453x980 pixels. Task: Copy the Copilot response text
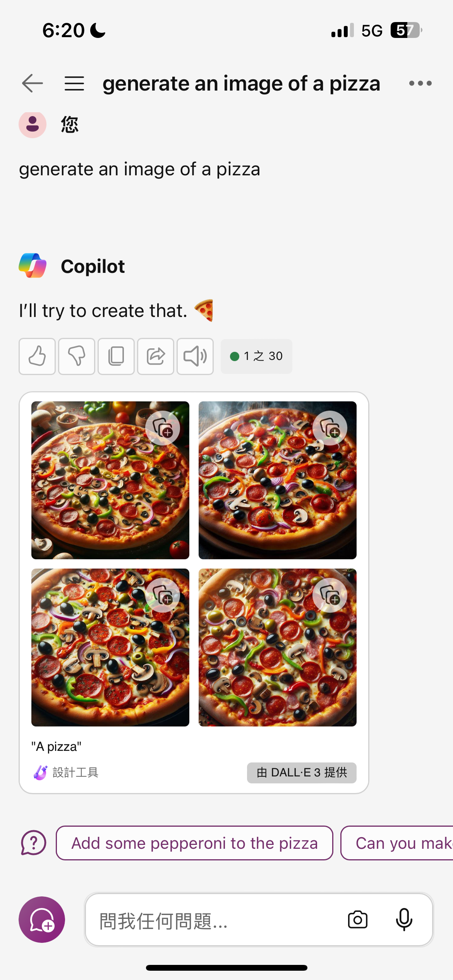116,356
